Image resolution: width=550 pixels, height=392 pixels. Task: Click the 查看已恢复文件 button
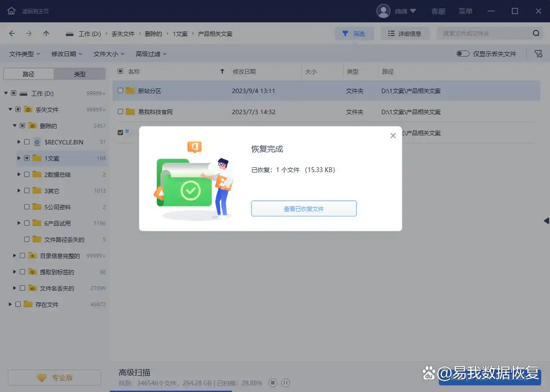point(304,208)
